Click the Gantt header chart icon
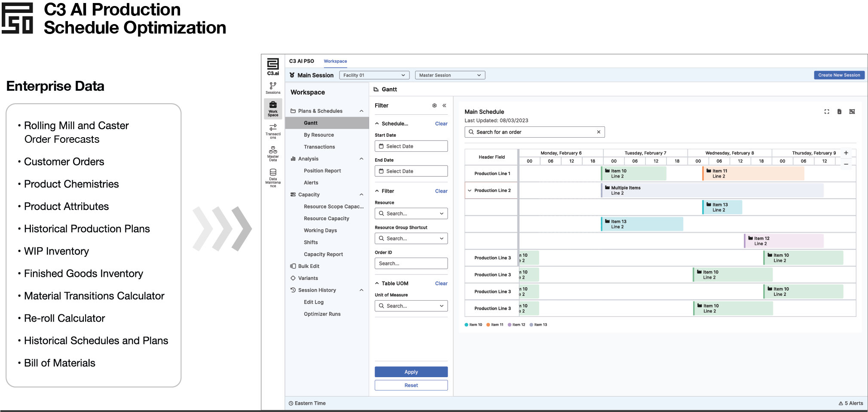Screen dimensions: 868x412 click(x=376, y=89)
